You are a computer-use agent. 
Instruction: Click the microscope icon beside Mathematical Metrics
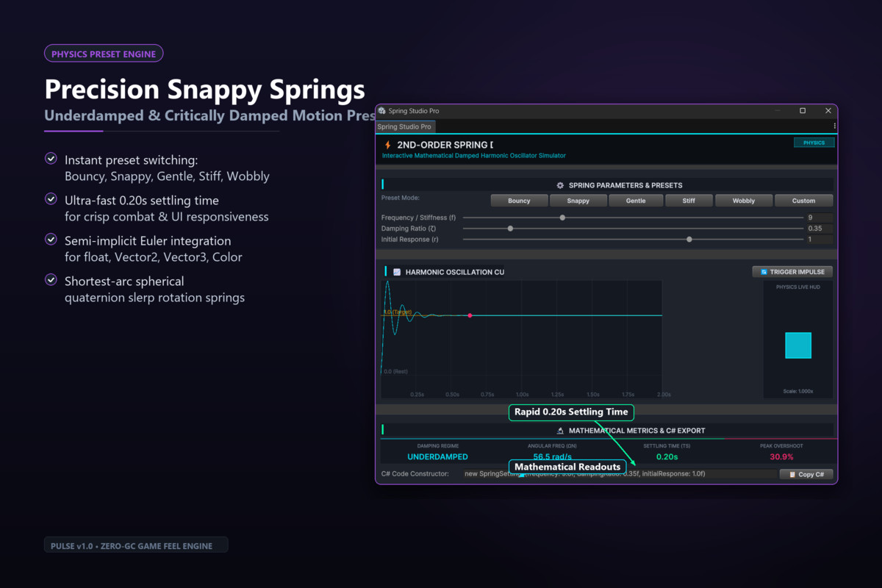click(x=560, y=431)
